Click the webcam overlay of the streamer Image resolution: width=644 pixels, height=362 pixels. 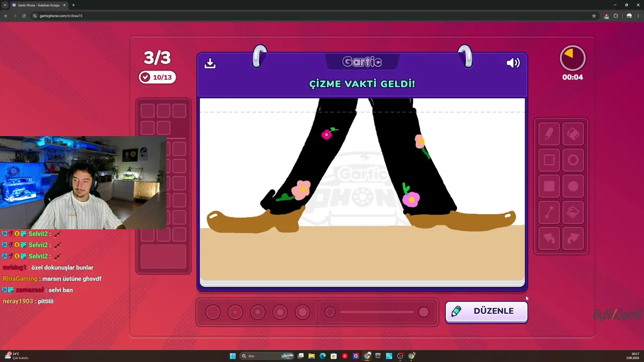point(83,183)
